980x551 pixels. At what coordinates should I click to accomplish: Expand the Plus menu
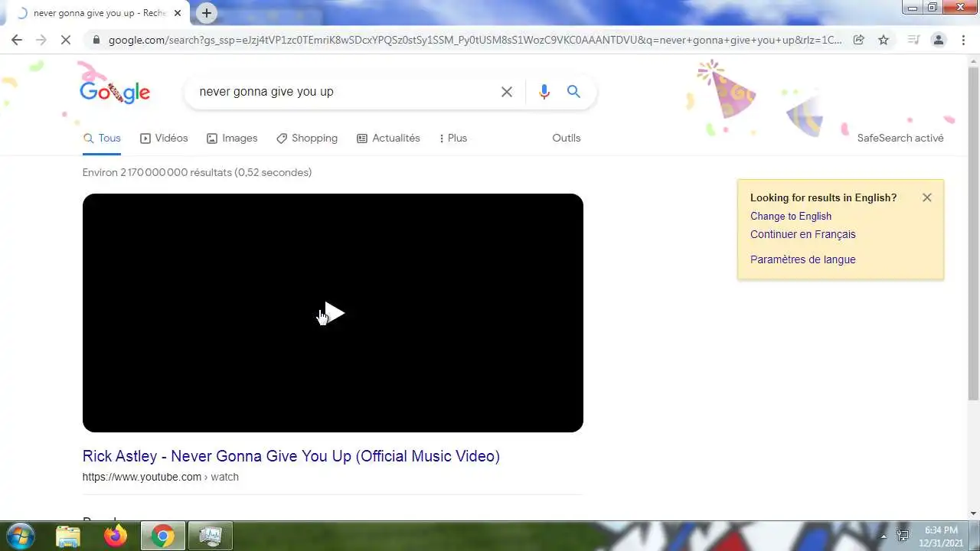tap(452, 139)
